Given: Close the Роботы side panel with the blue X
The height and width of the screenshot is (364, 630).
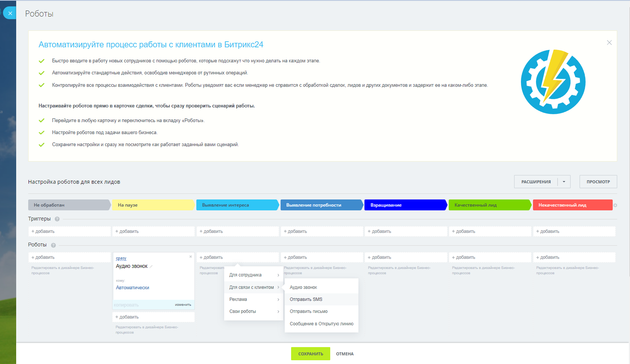Looking at the screenshot, I should coord(10,13).
